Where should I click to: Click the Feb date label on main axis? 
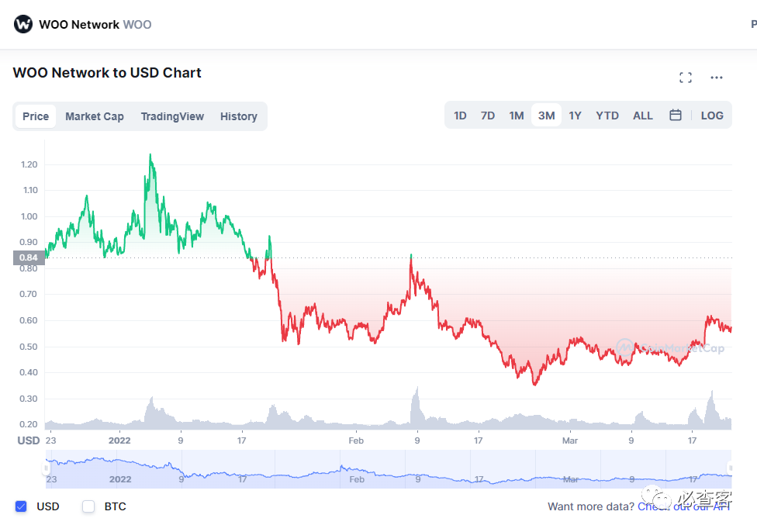point(356,440)
